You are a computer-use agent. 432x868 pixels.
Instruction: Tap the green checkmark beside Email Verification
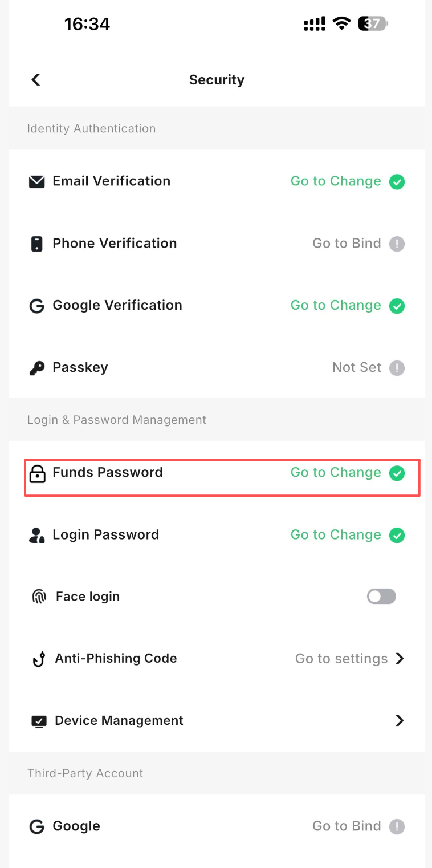point(397,182)
